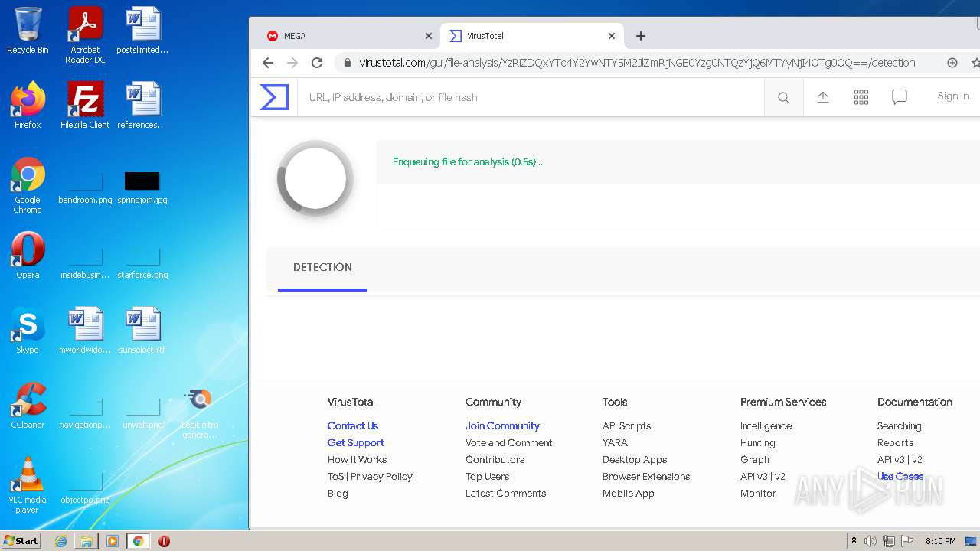The height and width of the screenshot is (551, 980).
Task: Click the browser back arrow
Action: point(267,63)
